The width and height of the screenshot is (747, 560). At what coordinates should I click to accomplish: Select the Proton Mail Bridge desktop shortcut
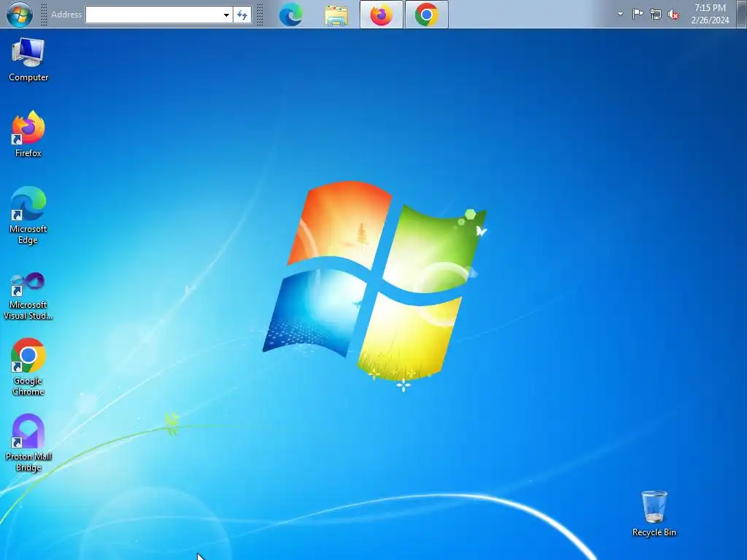[x=28, y=443]
